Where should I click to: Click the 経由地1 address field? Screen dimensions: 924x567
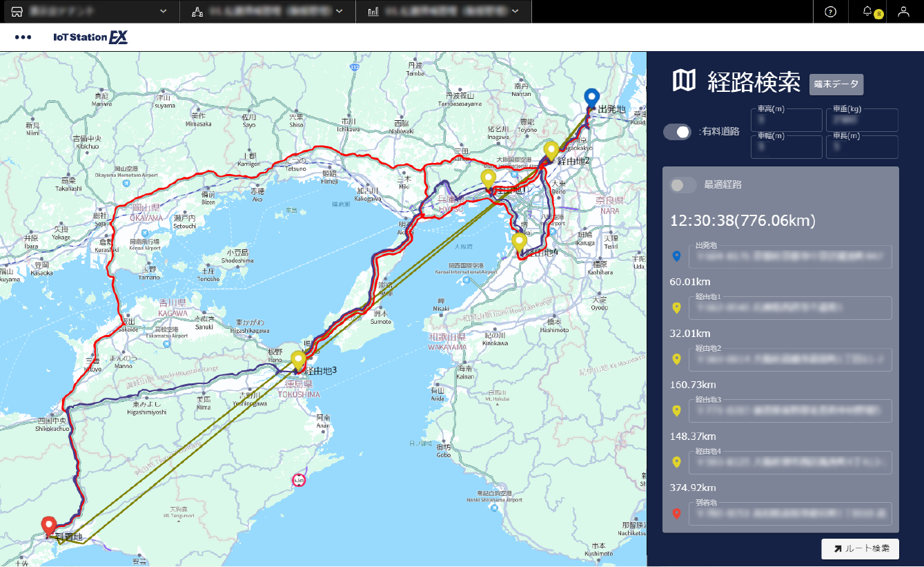789,308
